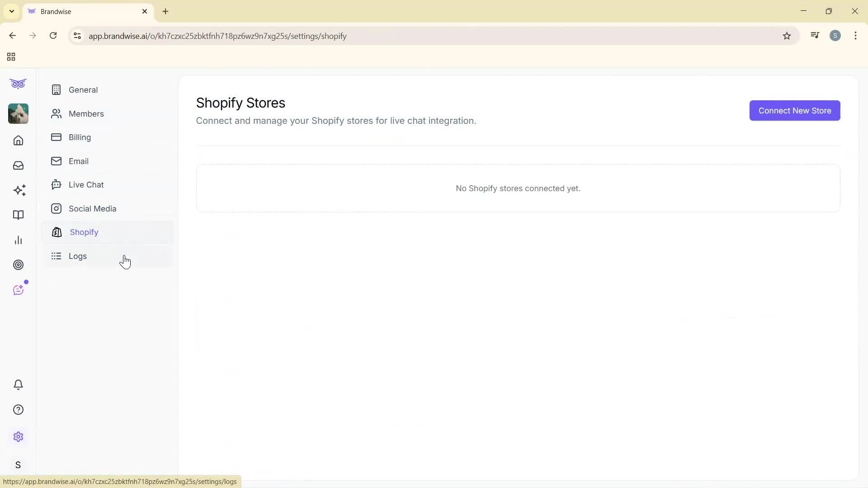Screen dimensions: 868x488
Task: Open the Logs settings page
Action: pos(78,256)
